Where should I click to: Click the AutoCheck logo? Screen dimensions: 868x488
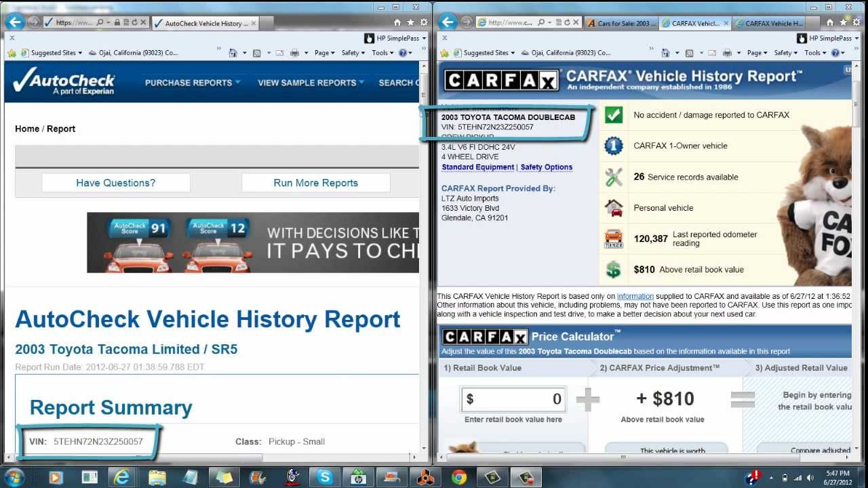coord(64,82)
